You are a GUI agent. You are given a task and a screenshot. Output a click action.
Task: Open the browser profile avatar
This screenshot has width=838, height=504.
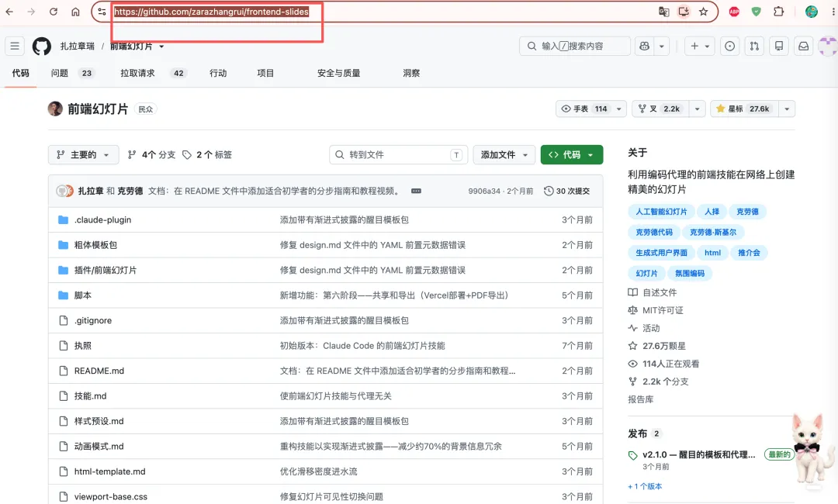[812, 11]
